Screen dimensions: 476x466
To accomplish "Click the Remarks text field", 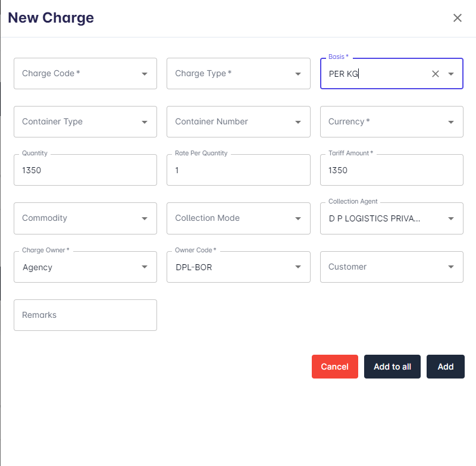I will pyautogui.click(x=85, y=315).
